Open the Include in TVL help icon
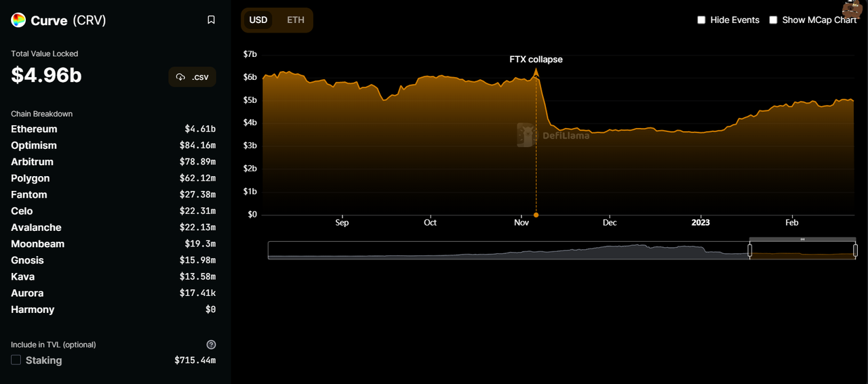Image resolution: width=868 pixels, height=384 pixels. [211, 345]
